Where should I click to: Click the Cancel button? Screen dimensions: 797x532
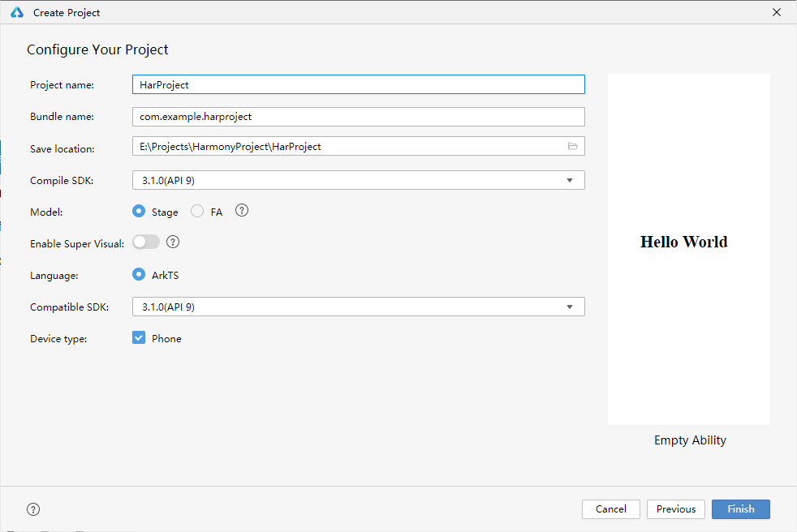610,509
